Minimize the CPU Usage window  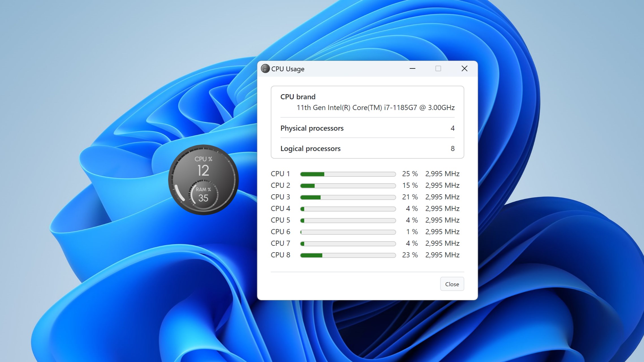click(412, 68)
